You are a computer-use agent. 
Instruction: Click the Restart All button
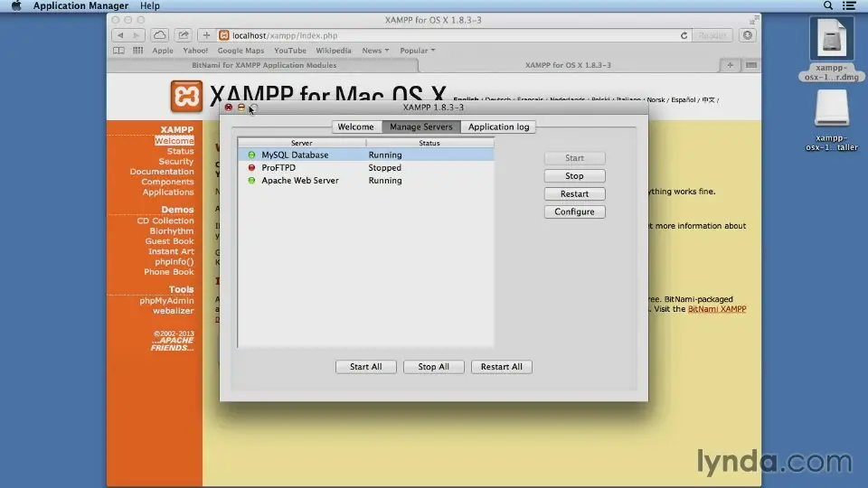(502, 367)
